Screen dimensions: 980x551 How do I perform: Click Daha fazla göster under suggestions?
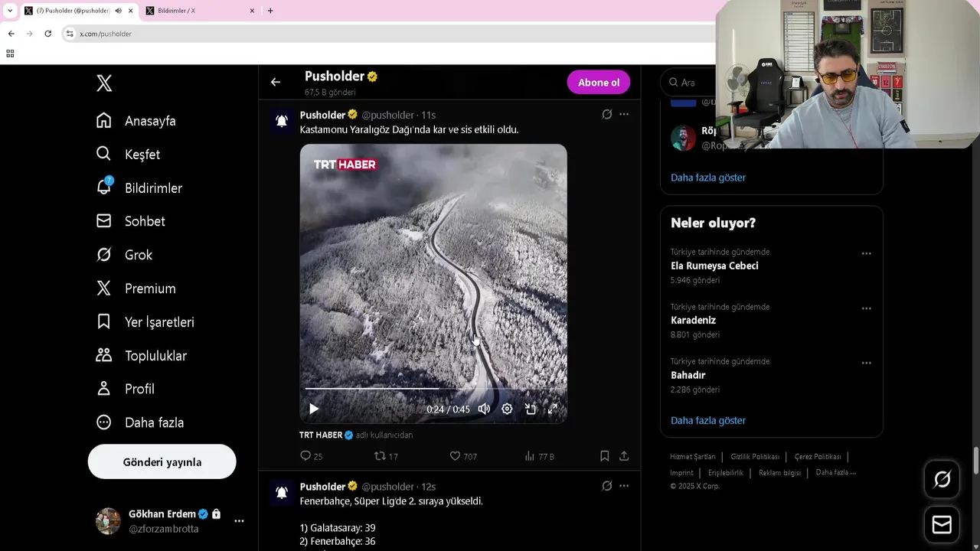pos(708,178)
